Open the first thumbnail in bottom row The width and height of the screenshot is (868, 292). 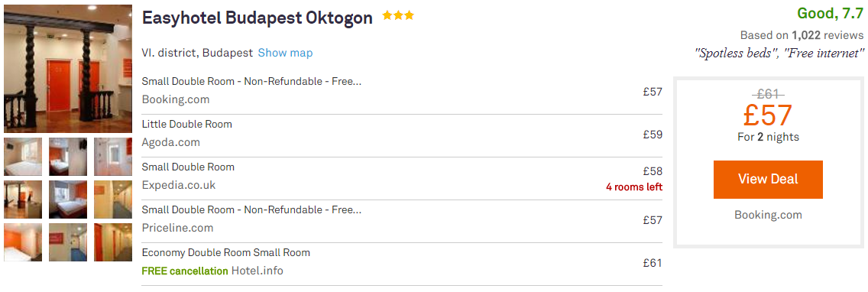point(23,242)
